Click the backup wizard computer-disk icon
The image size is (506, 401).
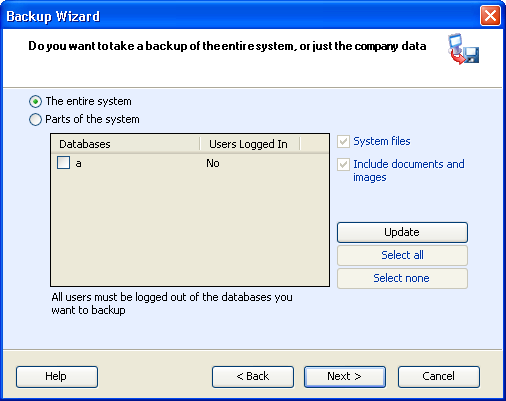(463, 49)
